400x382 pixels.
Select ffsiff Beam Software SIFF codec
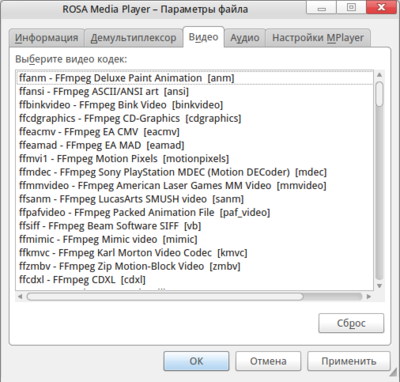[x=195, y=226]
